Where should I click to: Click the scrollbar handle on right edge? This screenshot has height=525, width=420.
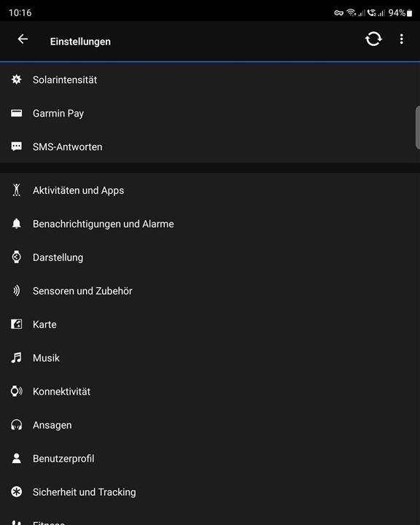point(418,127)
